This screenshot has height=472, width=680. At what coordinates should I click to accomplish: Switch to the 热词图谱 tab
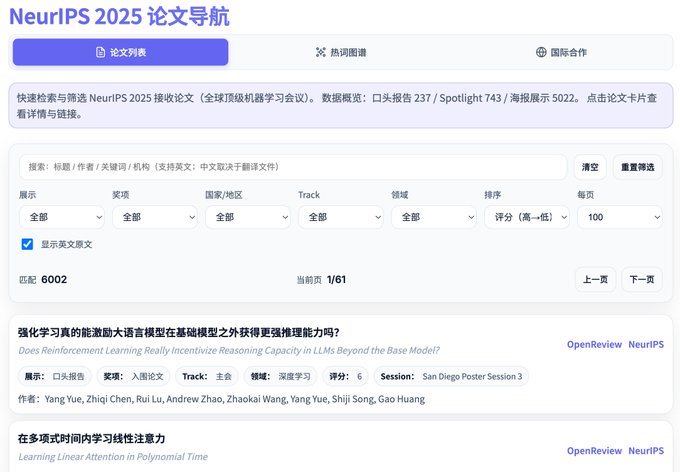coord(341,52)
